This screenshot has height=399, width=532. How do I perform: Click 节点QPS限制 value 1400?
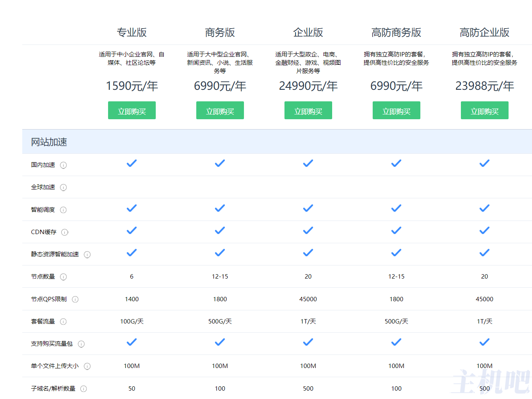click(132, 299)
